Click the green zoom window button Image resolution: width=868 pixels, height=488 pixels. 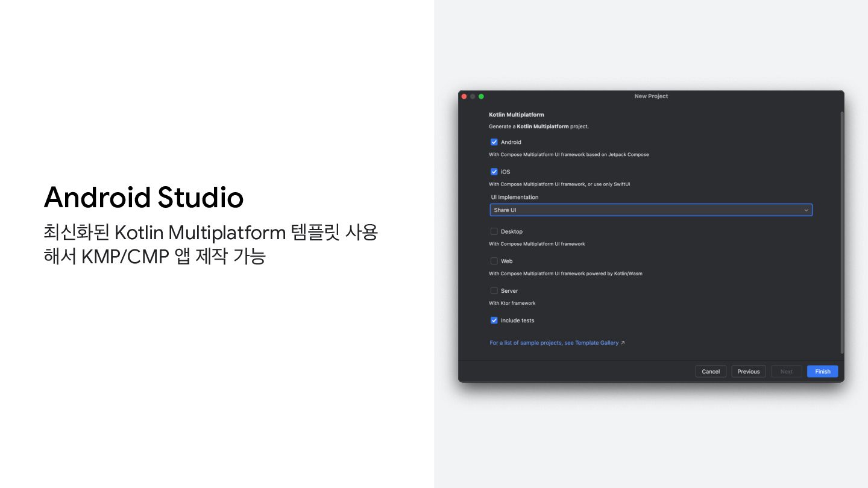pyautogui.click(x=481, y=96)
